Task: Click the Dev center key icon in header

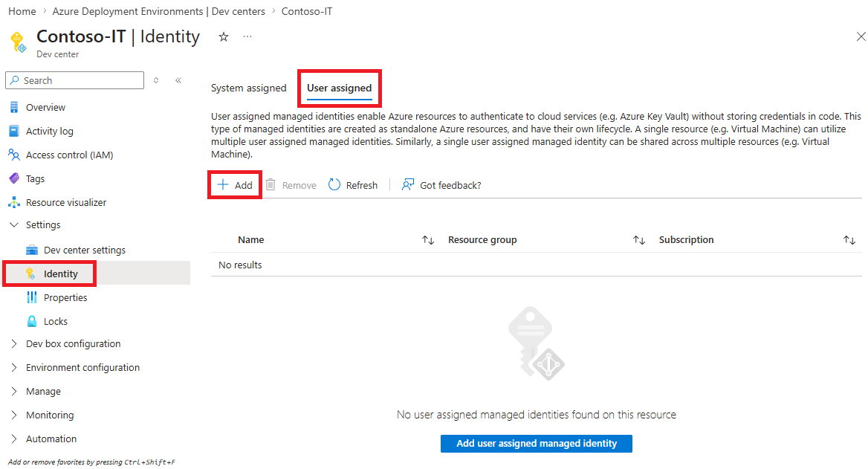Action: tap(18, 42)
